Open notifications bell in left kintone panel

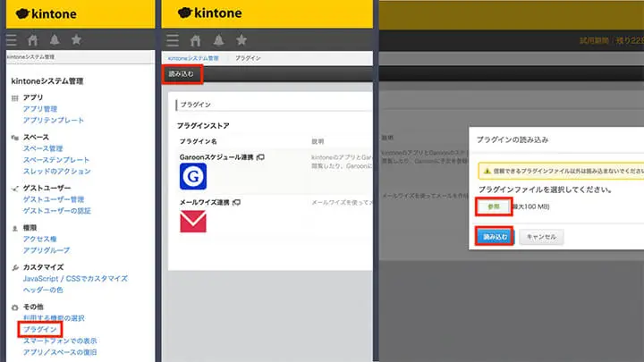tap(55, 40)
